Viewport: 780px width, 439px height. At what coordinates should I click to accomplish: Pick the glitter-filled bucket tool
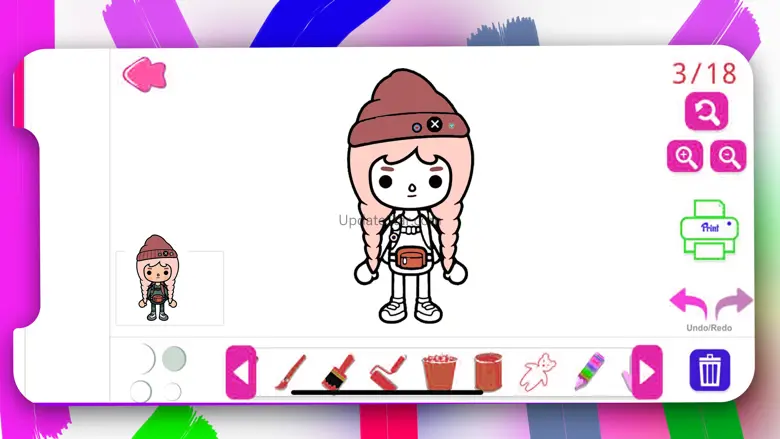click(x=439, y=371)
